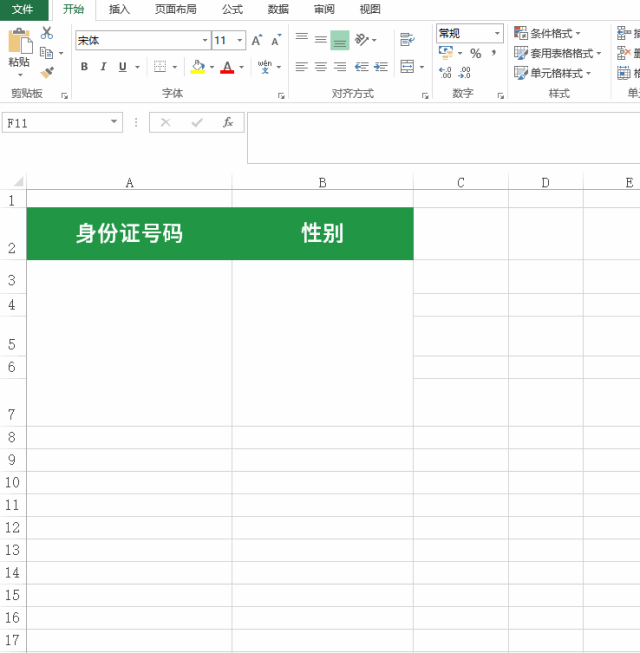The width and height of the screenshot is (640, 653).
Task: Open 条件格式 conditional formatting
Action: [547, 33]
